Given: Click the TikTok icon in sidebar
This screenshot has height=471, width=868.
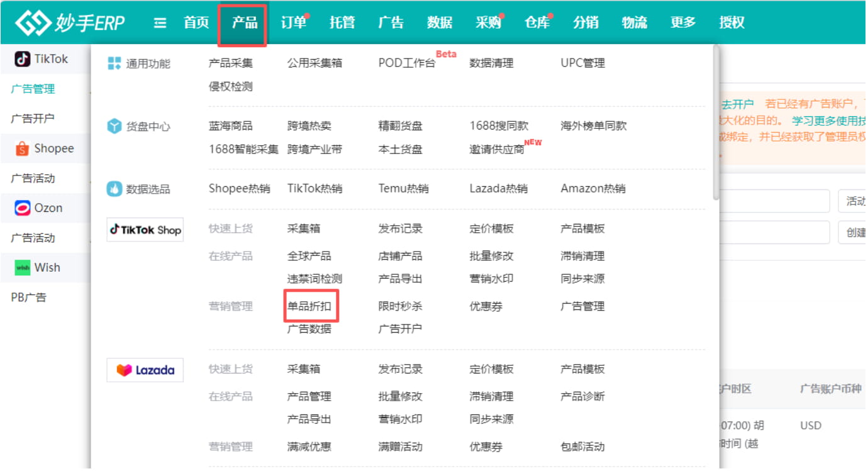Looking at the screenshot, I should pos(22,59).
